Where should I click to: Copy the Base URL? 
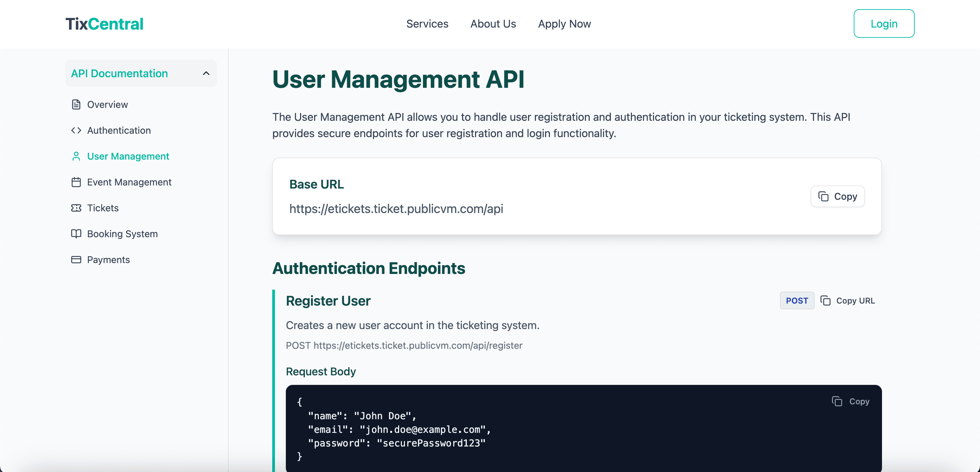[x=838, y=196]
